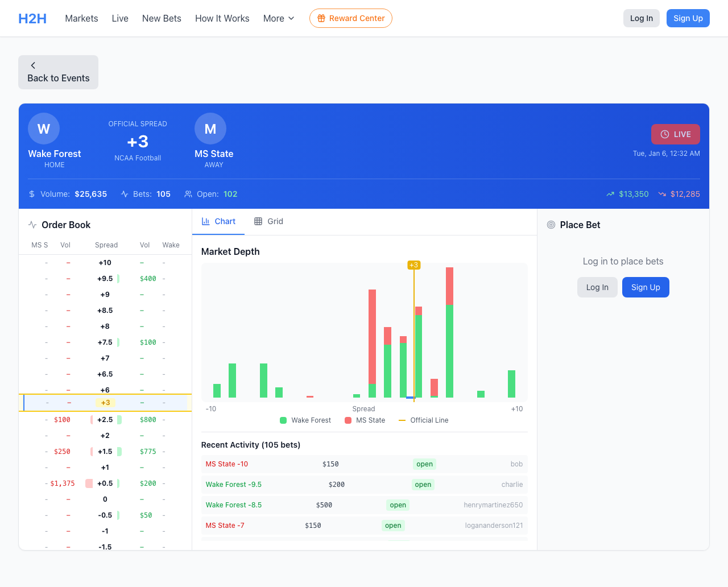
Task: Click the clock icon in LIVE badge
Action: pyautogui.click(x=664, y=134)
